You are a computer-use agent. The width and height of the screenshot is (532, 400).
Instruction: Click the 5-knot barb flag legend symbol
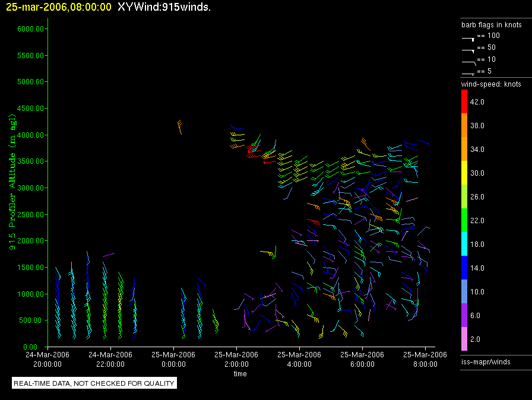point(468,73)
